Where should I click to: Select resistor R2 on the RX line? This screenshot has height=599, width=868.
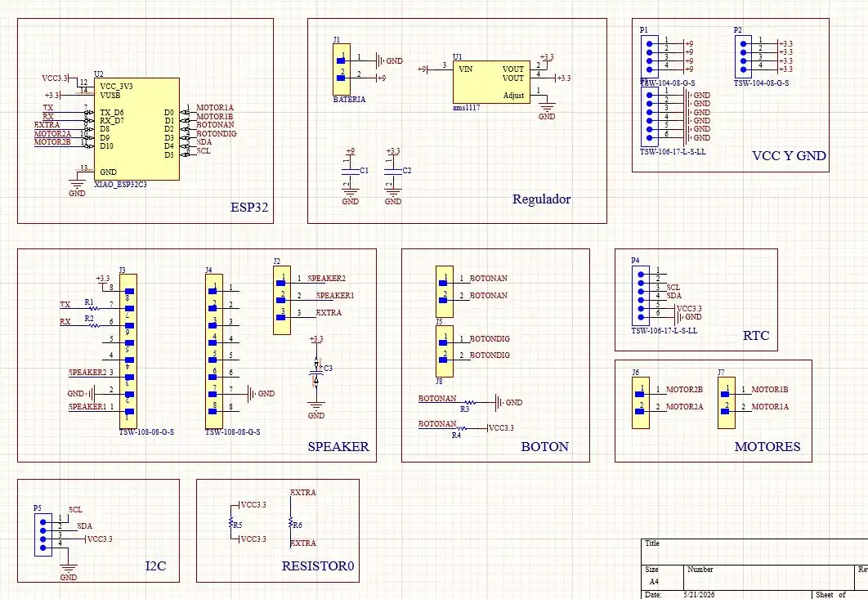tap(93, 325)
